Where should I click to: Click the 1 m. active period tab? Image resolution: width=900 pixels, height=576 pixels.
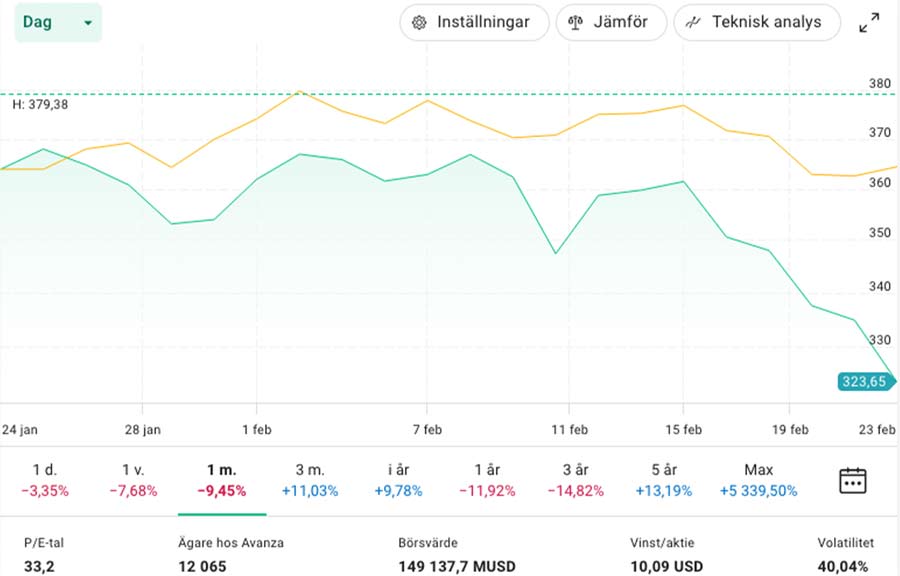click(x=222, y=480)
